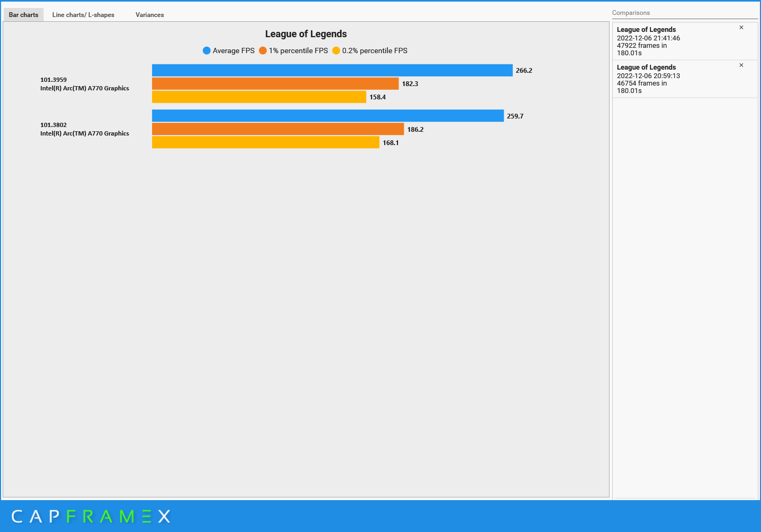Remove the 20:59:13 League of Legends comparison
Screen dimensions: 761x532
click(741, 65)
